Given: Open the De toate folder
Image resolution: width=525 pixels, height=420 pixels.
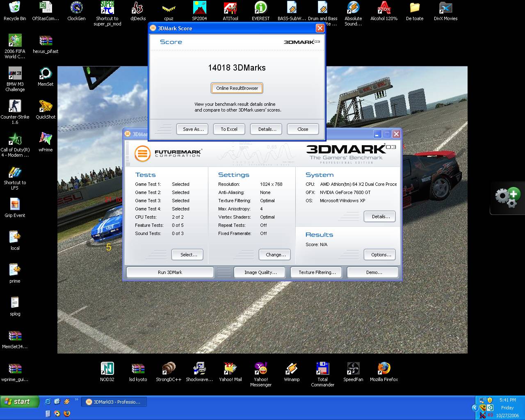Looking at the screenshot, I should point(415,11).
